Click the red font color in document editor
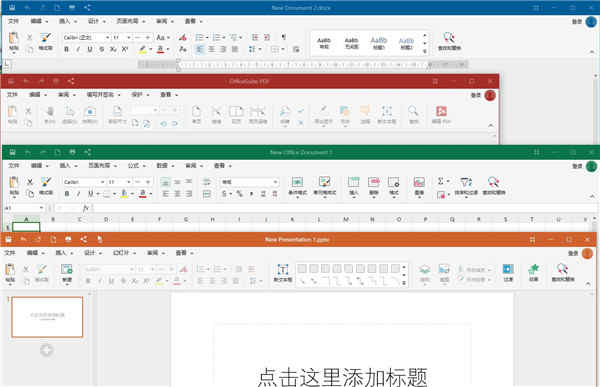This screenshot has width=600, height=387. 161,49
